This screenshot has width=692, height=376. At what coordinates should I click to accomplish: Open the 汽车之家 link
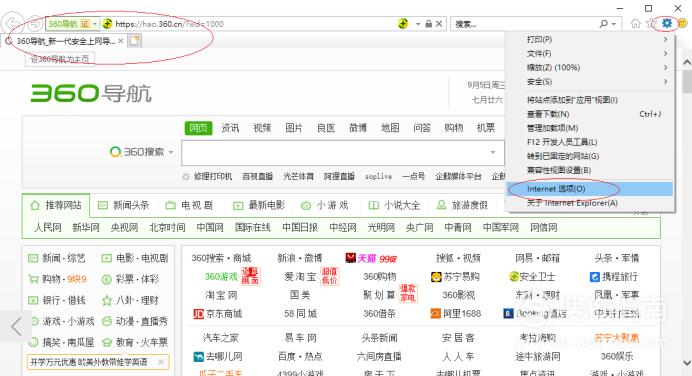220,338
